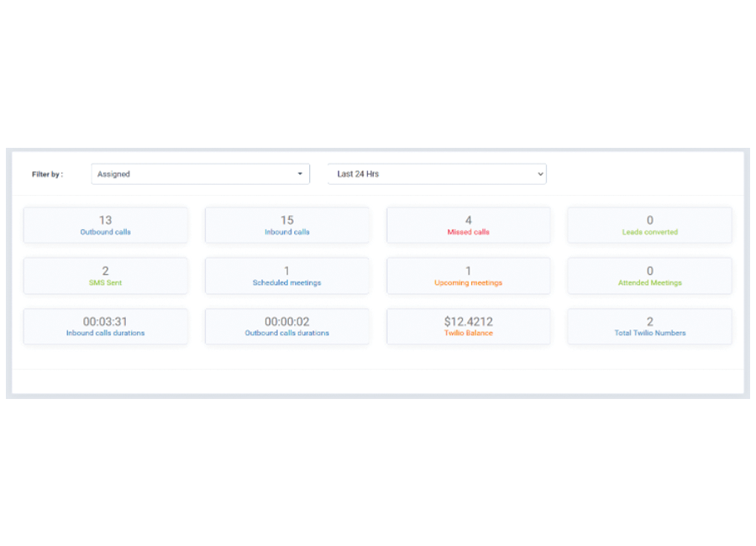Click the Filter by label
Viewport: 756px width, 546px height.
click(47, 174)
